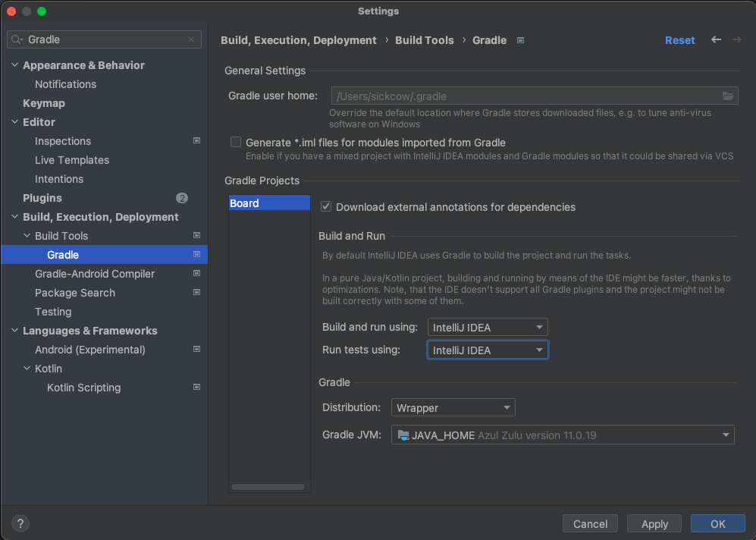756x540 pixels.
Task: Open the Keymap settings page
Action: click(44, 103)
